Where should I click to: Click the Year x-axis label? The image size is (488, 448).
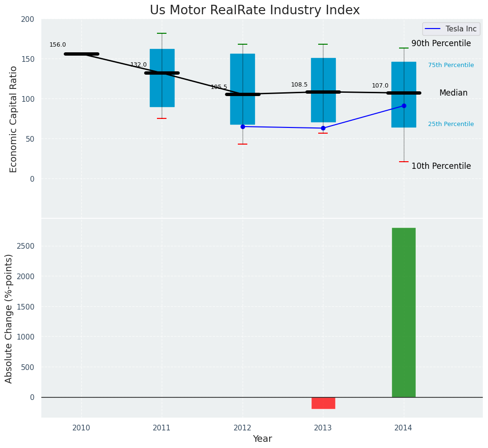coord(262,439)
